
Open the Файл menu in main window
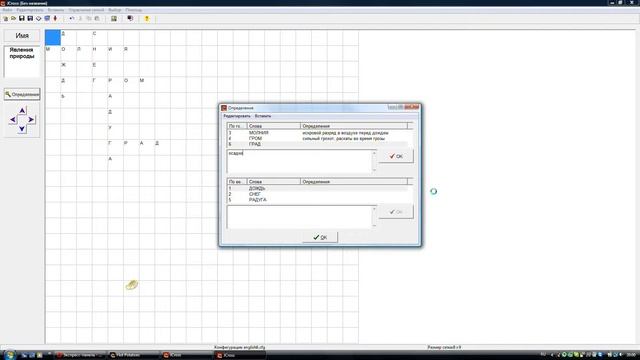[x=7, y=10]
